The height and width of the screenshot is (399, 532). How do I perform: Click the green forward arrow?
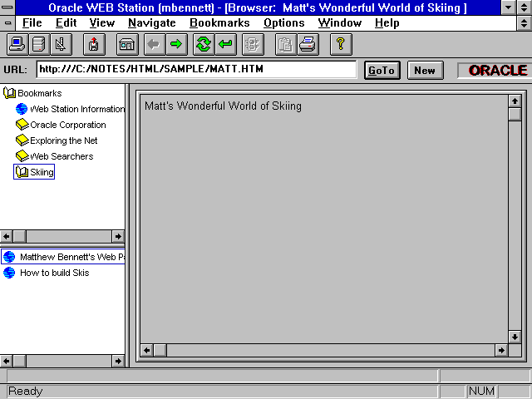click(x=176, y=44)
